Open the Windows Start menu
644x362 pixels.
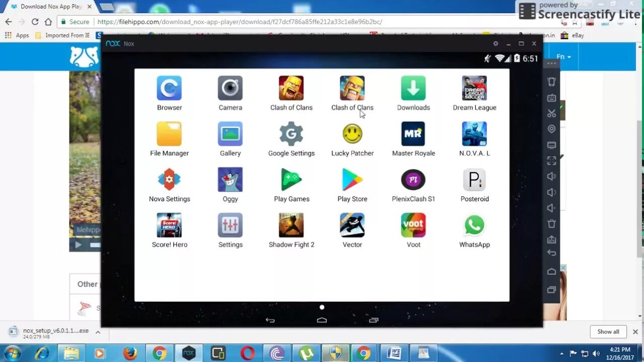coord(12,353)
